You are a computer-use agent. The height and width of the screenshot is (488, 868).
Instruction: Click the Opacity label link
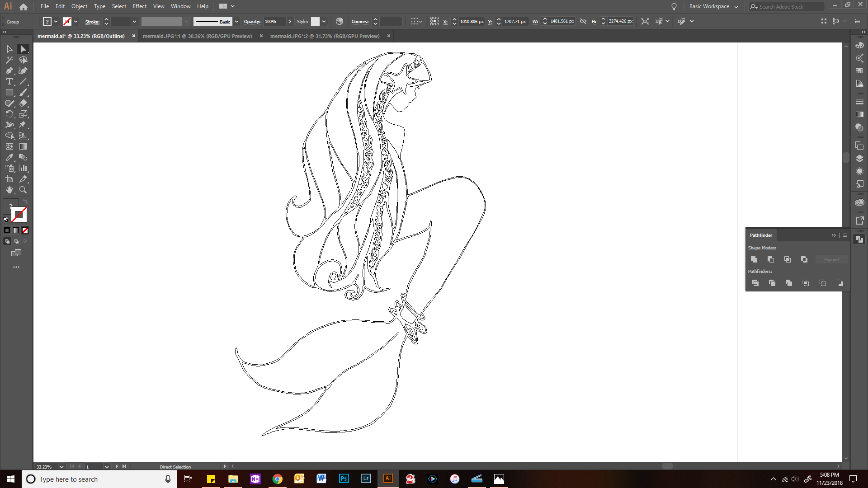252,21
